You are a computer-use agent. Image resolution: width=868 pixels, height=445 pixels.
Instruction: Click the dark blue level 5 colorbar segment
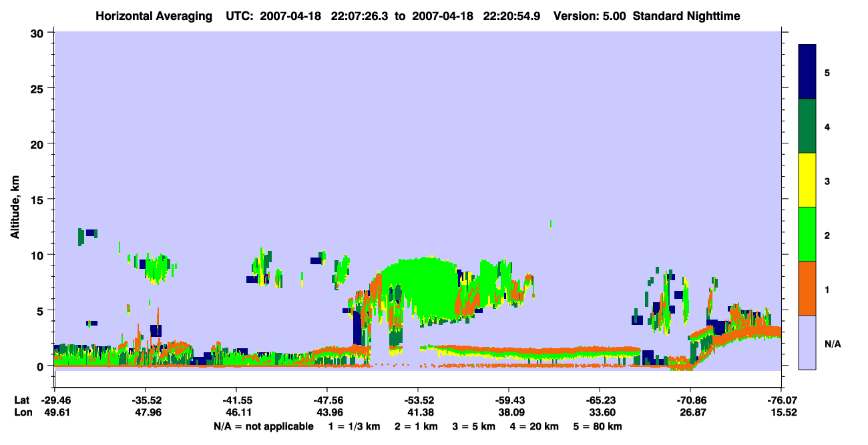pos(807,71)
